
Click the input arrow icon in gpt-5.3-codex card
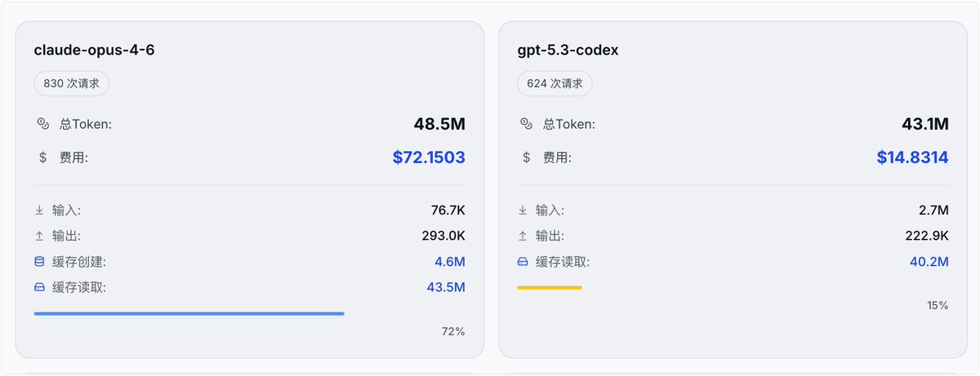point(523,210)
